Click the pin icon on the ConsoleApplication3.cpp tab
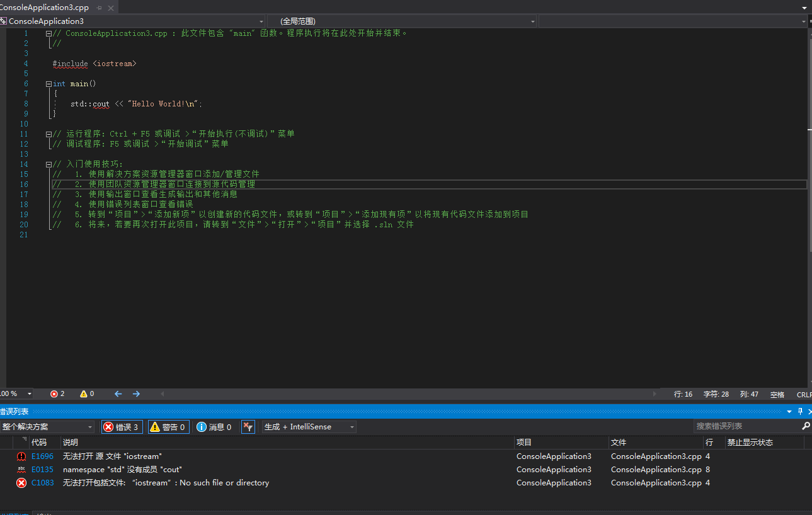This screenshot has height=515, width=812. click(x=100, y=8)
